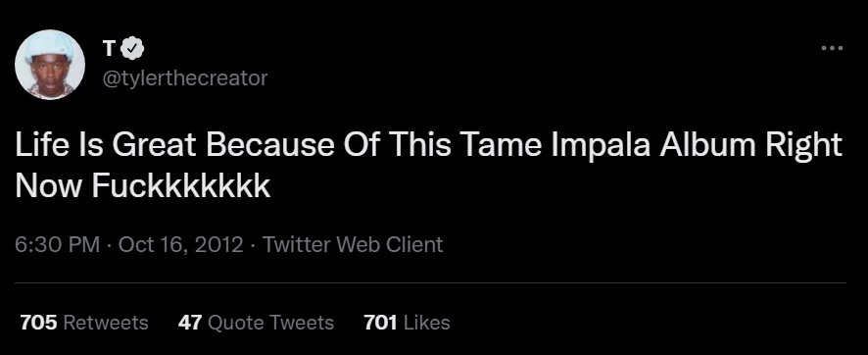
Task: Click the 6:30 PM timestamp
Action: (x=58, y=244)
